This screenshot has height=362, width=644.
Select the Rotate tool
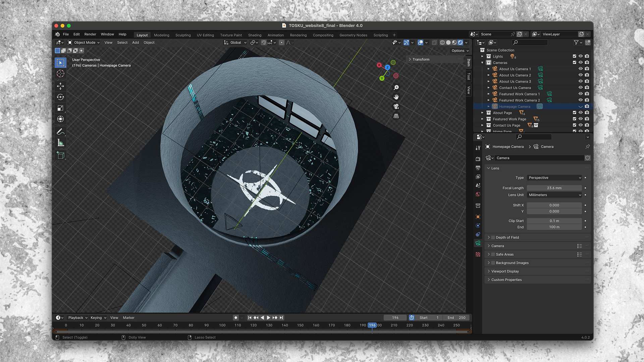coord(60,97)
